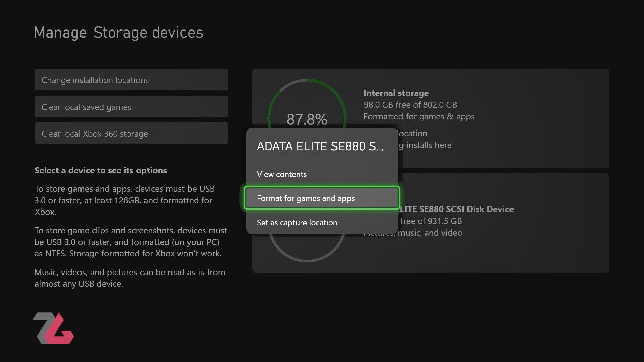
Task: Click the SE880 SCSI Disk Device name
Action: tap(456, 209)
